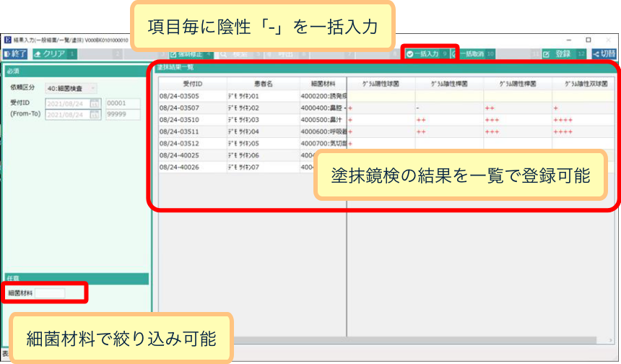Open calendar picker for 受付ID To date
621x364 pixels.
click(95, 115)
